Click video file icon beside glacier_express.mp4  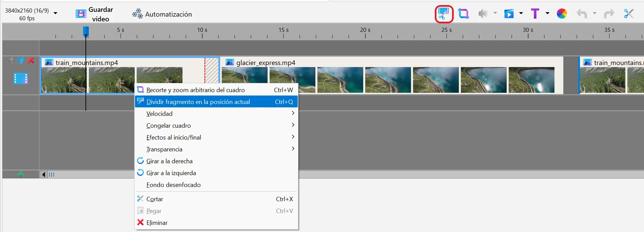[x=230, y=62]
